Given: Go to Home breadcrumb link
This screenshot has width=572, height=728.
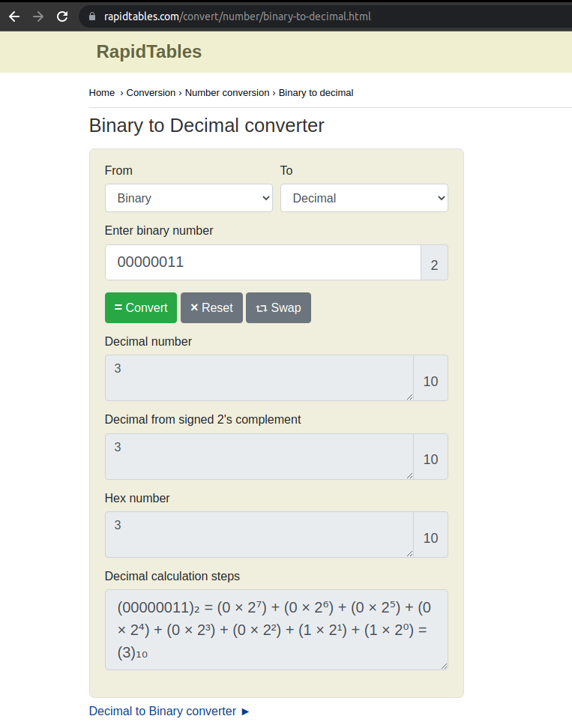Looking at the screenshot, I should point(102,93).
